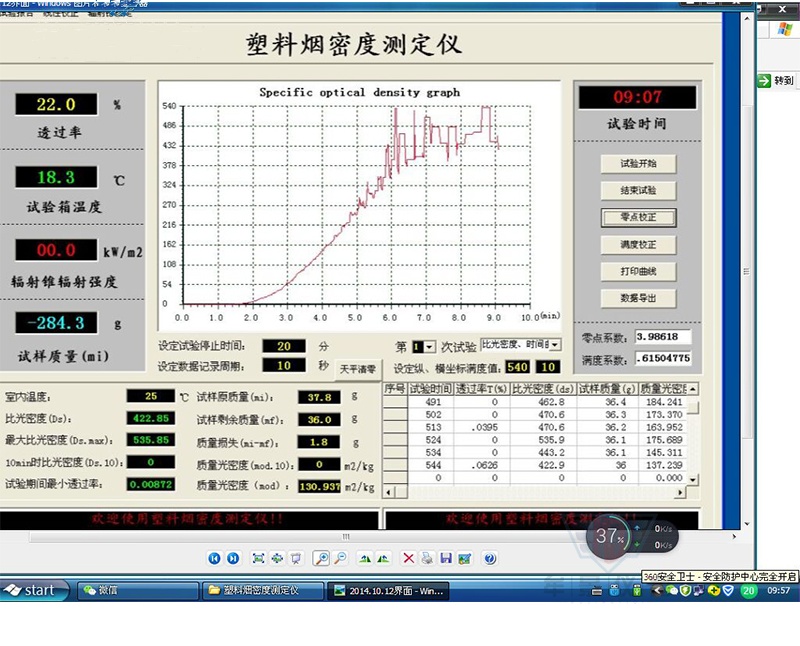
Task: Click the WeChat tray icon
Action: click(x=672, y=590)
